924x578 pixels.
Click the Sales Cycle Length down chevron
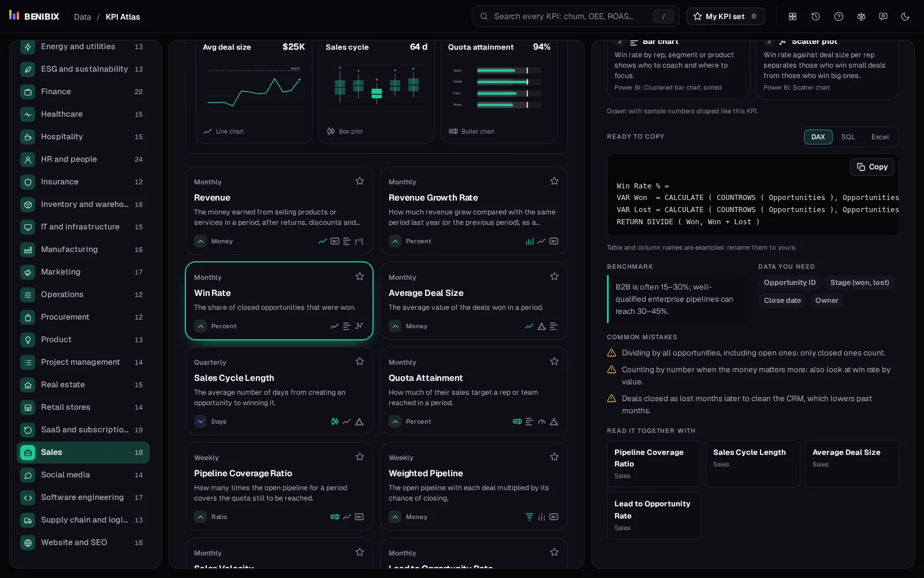(x=200, y=421)
